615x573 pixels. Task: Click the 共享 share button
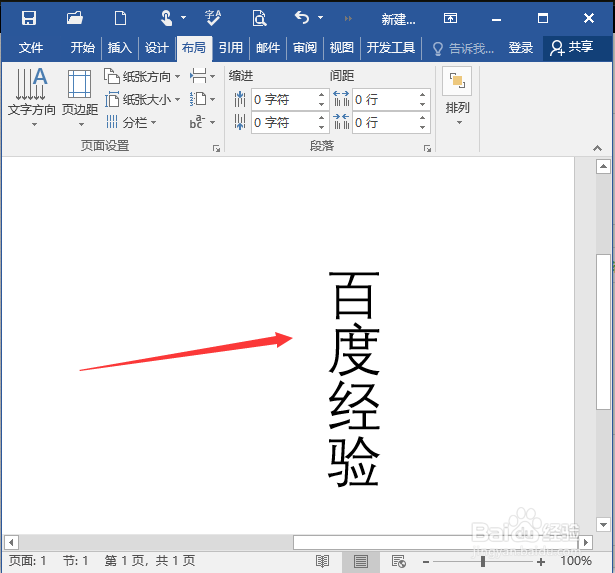coord(572,48)
